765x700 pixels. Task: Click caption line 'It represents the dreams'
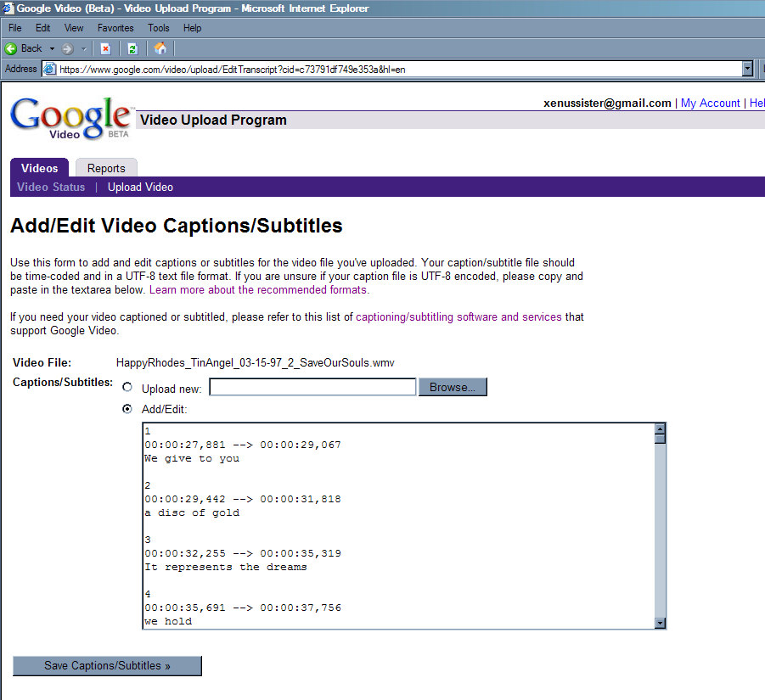coord(225,568)
